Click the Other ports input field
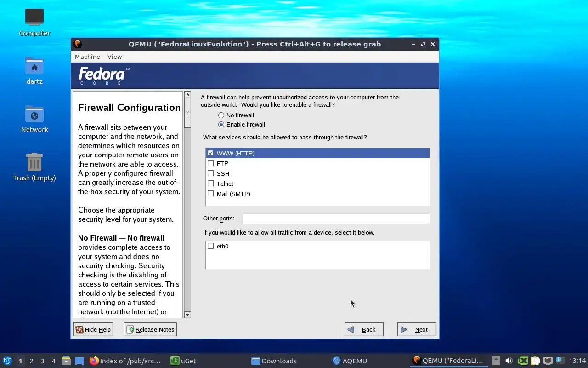The width and height of the screenshot is (588, 368). (336, 218)
